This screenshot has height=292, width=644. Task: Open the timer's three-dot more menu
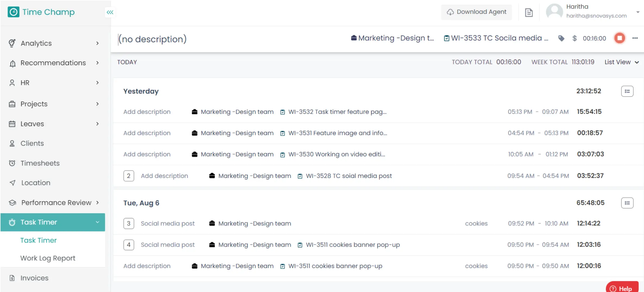coord(635,38)
